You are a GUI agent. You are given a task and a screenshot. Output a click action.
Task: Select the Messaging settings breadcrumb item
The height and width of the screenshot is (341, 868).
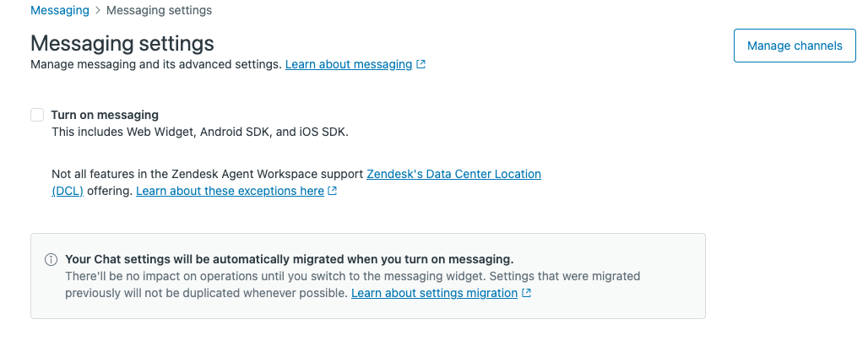point(159,11)
